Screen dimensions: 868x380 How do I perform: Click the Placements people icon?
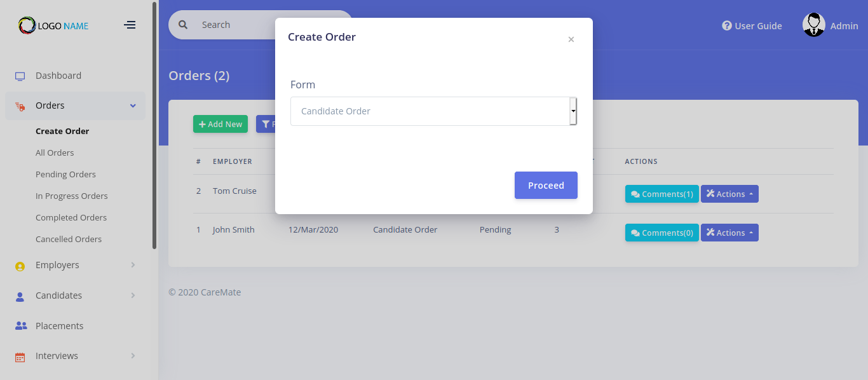tap(20, 326)
